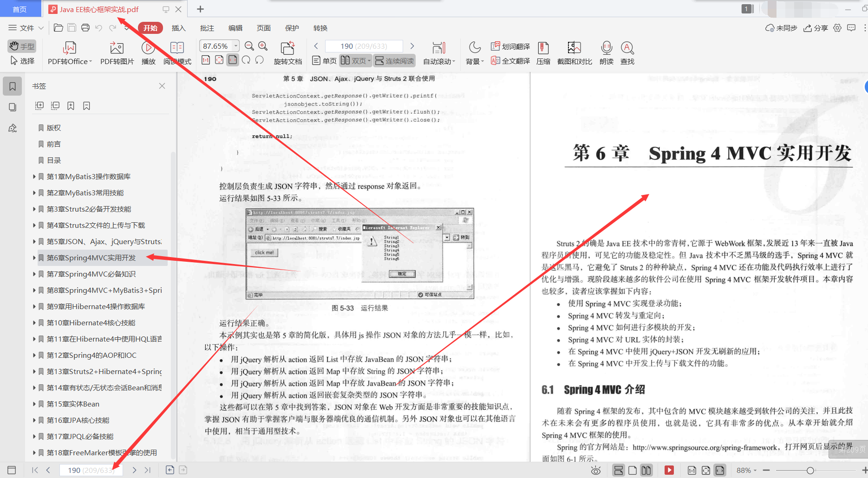Viewport: 868px width, 478px height.
Task: Click the bookmark sidebar panel icon
Action: click(x=13, y=86)
